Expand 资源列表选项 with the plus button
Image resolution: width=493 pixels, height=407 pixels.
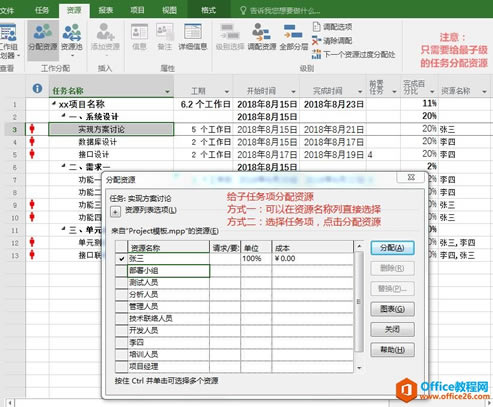[x=115, y=212]
